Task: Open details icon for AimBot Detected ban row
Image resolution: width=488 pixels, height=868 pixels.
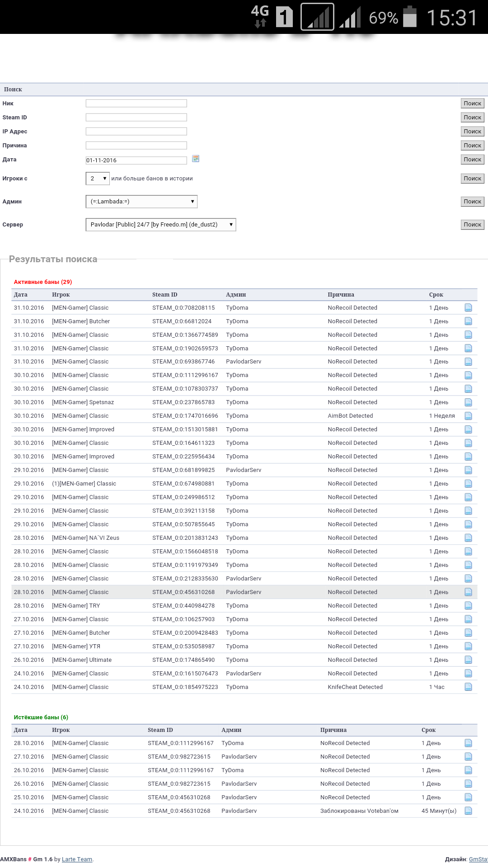Action: [x=468, y=416]
